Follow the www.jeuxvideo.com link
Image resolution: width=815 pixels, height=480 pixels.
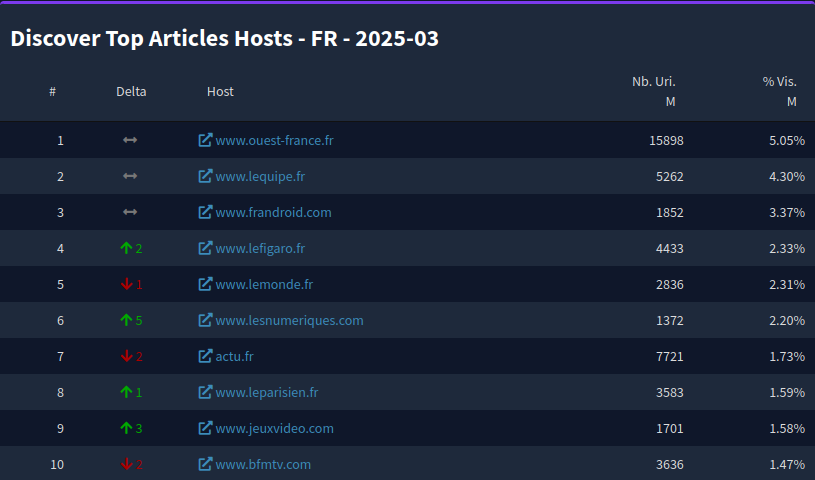(274, 428)
